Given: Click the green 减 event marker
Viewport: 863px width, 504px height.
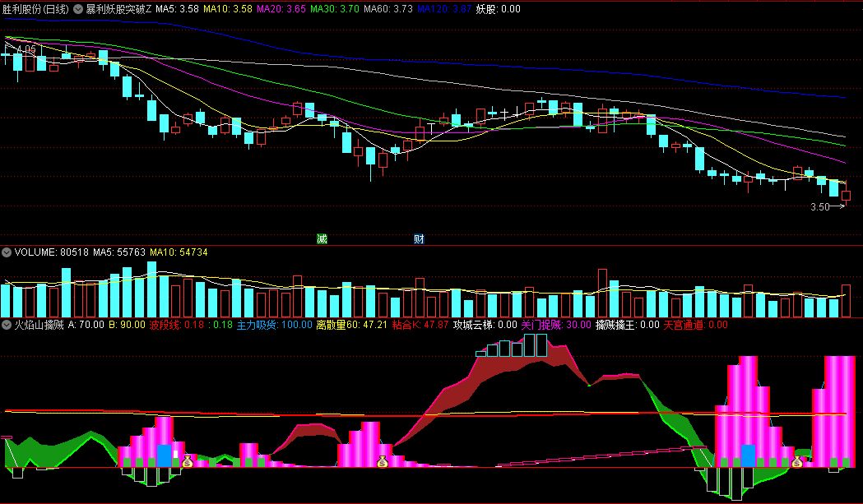Looking at the screenshot, I should (x=322, y=238).
